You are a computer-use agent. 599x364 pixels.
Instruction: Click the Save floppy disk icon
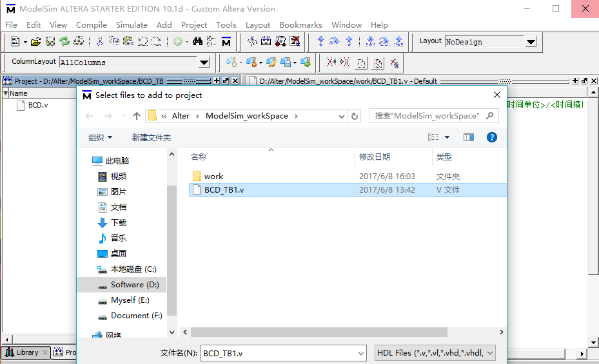50,41
